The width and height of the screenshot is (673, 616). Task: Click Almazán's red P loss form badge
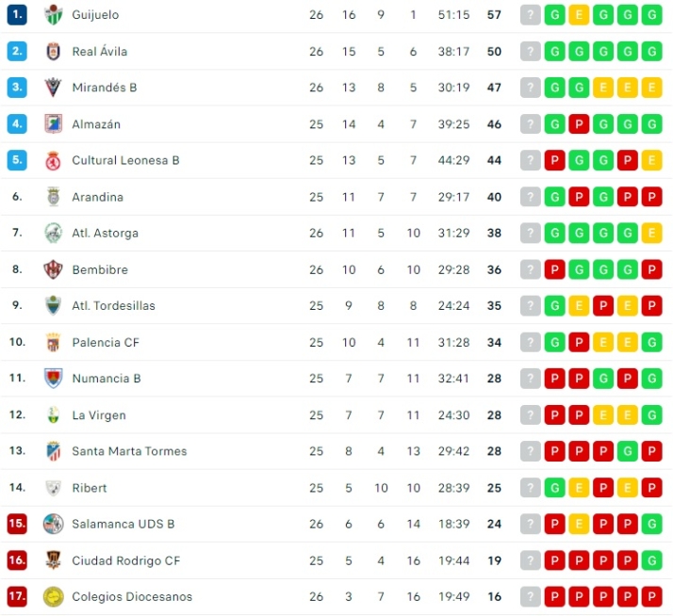[x=579, y=124]
